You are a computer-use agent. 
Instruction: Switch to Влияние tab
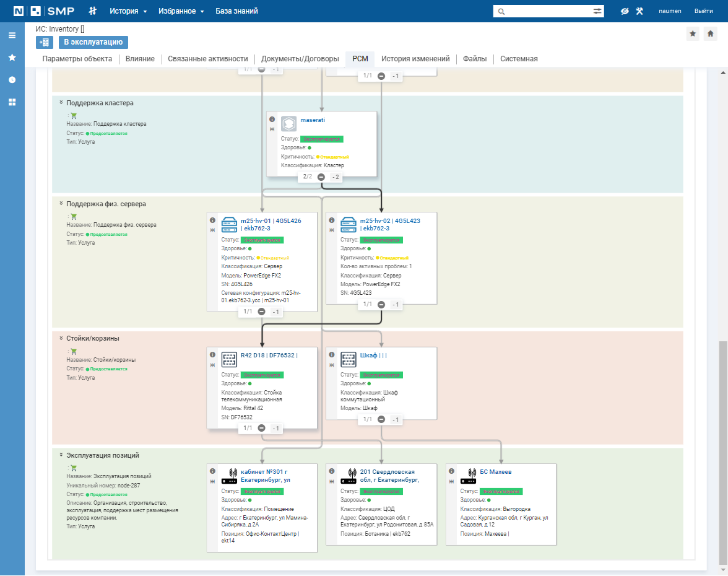140,59
